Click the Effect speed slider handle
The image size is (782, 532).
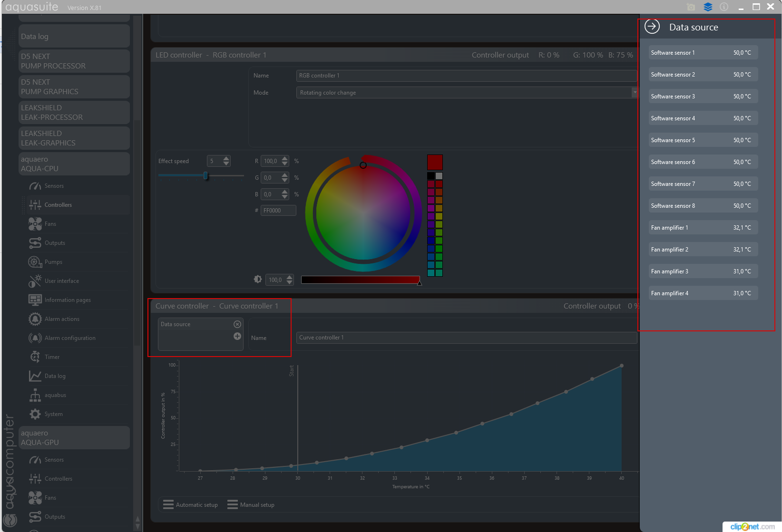[205, 176]
